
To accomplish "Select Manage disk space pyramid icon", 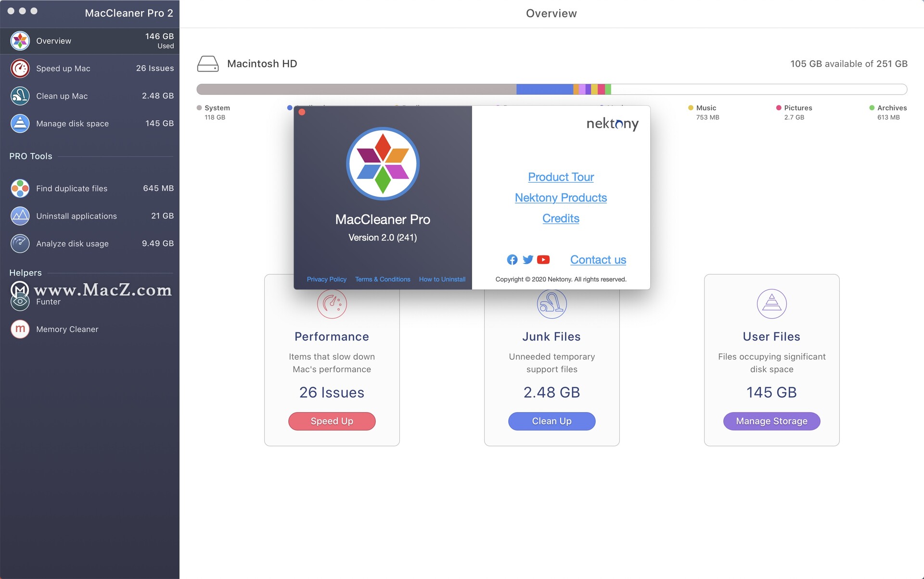I will pos(20,124).
